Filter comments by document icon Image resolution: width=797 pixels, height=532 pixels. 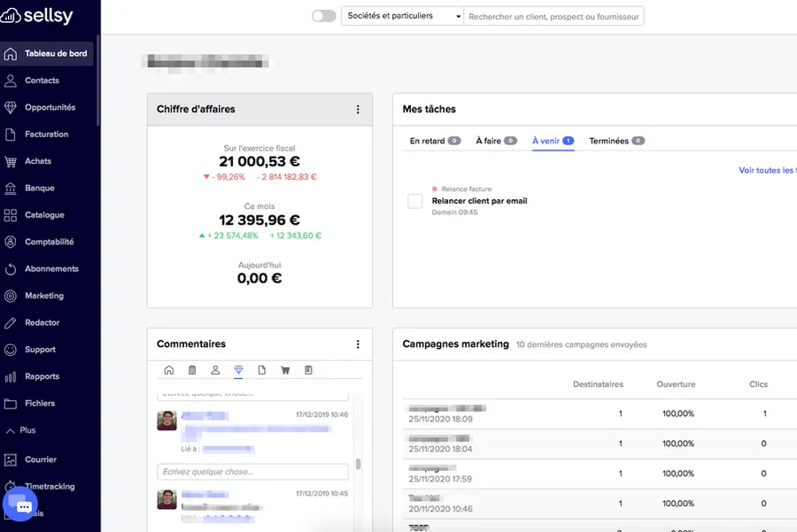click(262, 370)
